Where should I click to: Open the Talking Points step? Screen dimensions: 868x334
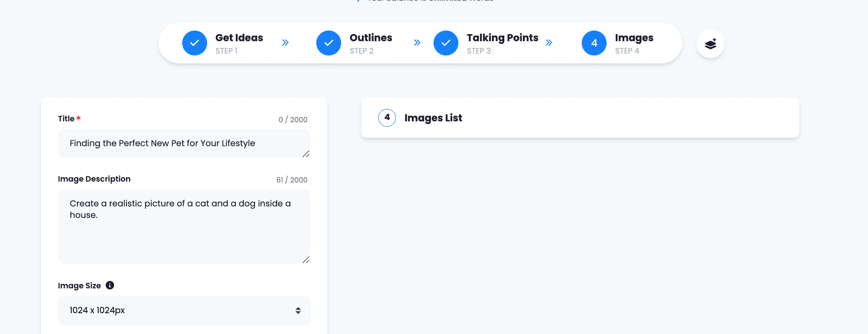tap(502, 38)
